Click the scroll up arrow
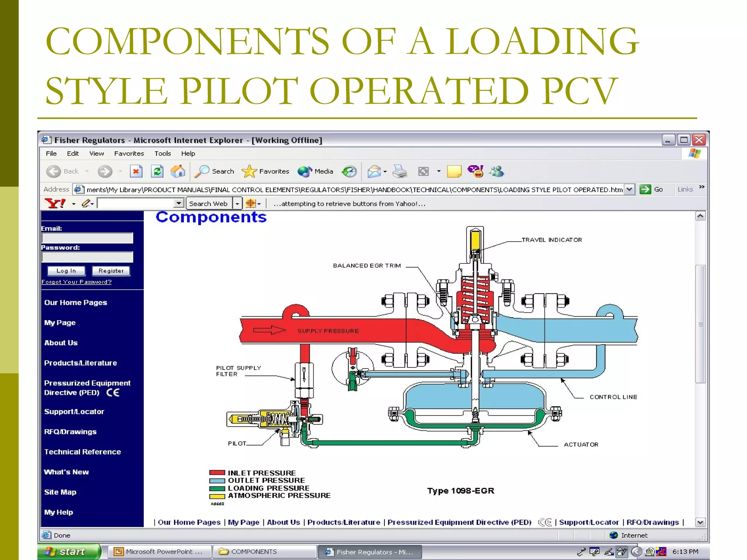 [x=700, y=216]
